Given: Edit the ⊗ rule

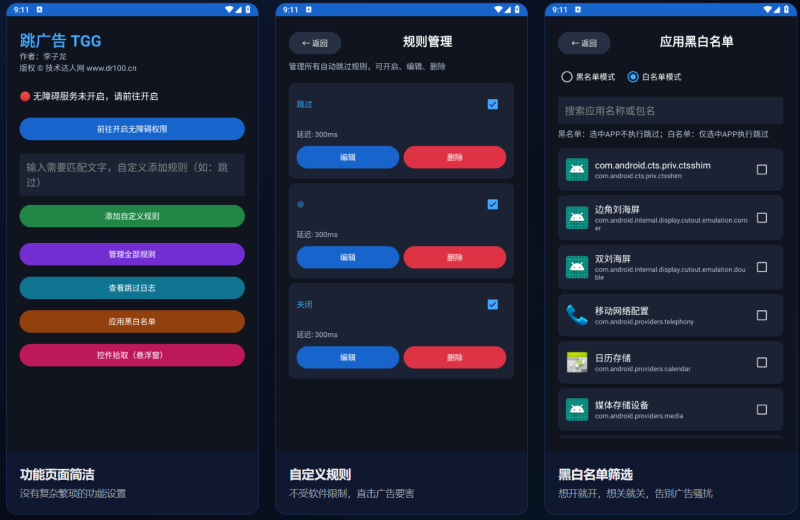Looking at the screenshot, I should point(348,257).
